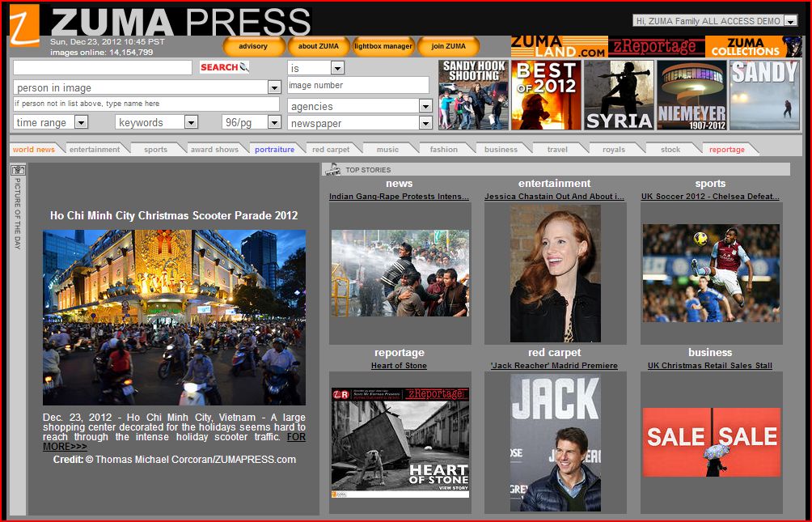Open the news protest water-cannon photo
Image resolution: width=812 pixels, height=522 pixels.
pyautogui.click(x=400, y=274)
